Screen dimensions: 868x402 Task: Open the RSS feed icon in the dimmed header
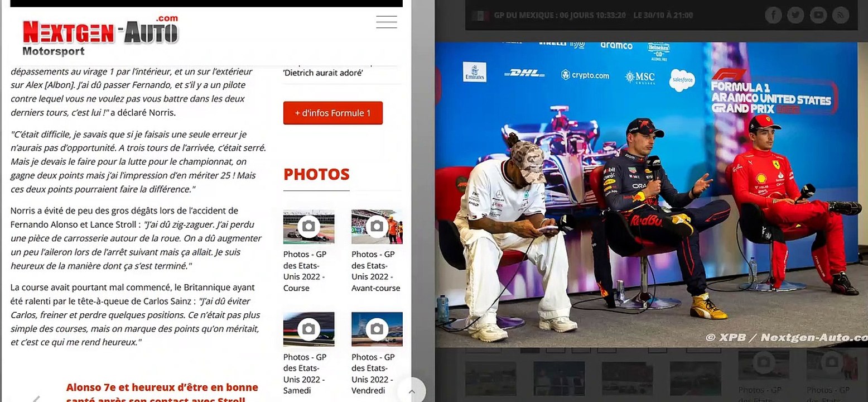(x=841, y=15)
